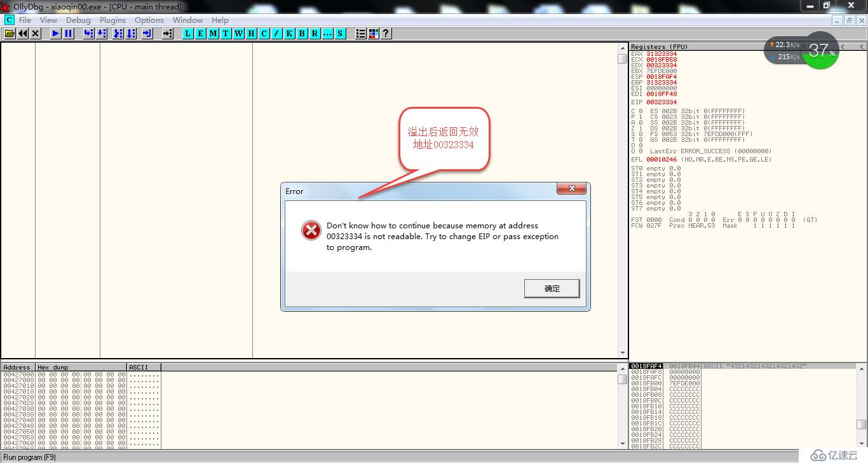Click the Help question mark icon
The image size is (868, 463).
click(386, 34)
